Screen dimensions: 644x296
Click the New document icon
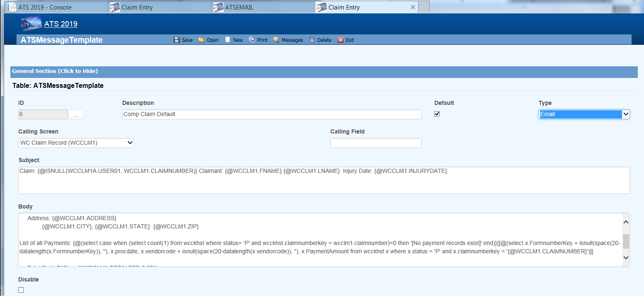pos(228,40)
